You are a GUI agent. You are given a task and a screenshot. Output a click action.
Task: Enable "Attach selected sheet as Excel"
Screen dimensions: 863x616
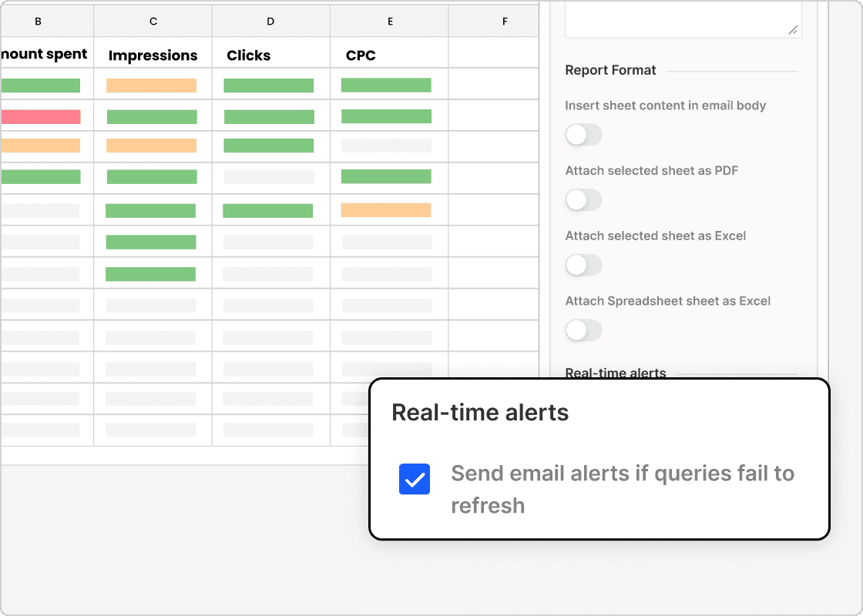[583, 265]
